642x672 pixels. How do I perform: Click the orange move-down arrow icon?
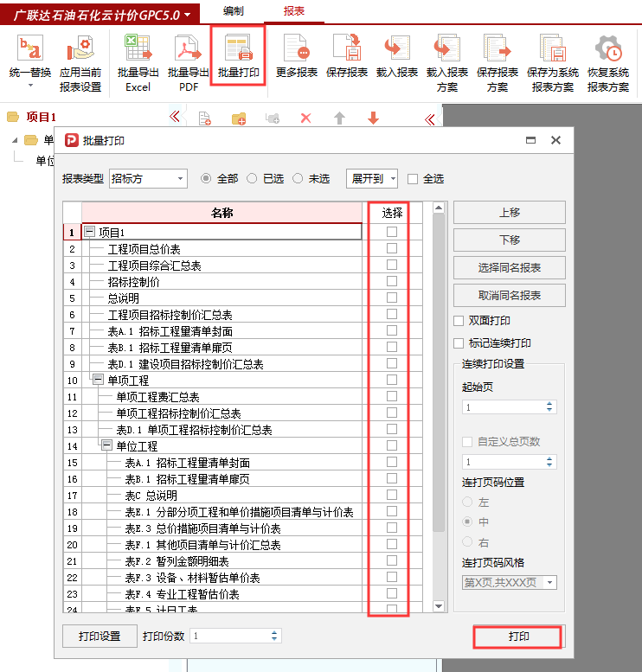tap(374, 118)
